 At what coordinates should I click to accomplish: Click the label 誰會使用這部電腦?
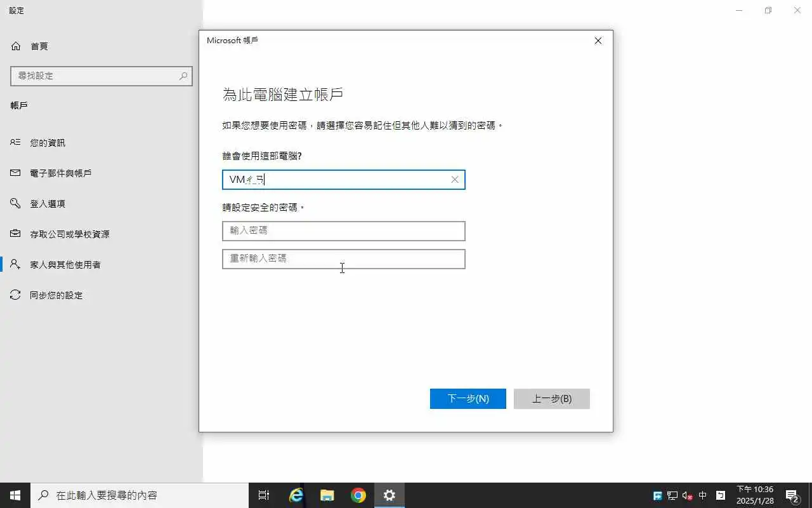tap(262, 156)
